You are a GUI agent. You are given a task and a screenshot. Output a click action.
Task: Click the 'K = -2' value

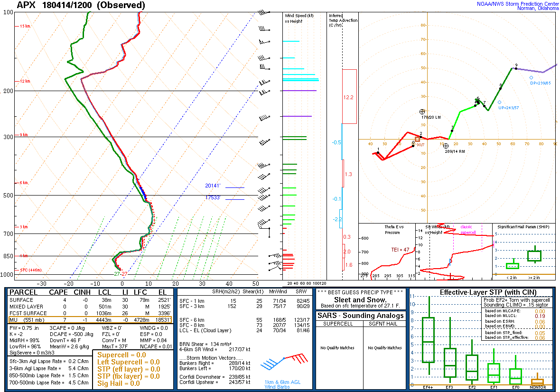coord(17,334)
